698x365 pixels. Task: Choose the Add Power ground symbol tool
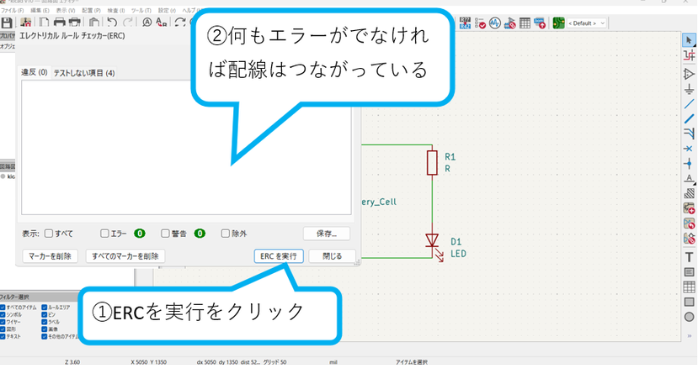(689, 89)
